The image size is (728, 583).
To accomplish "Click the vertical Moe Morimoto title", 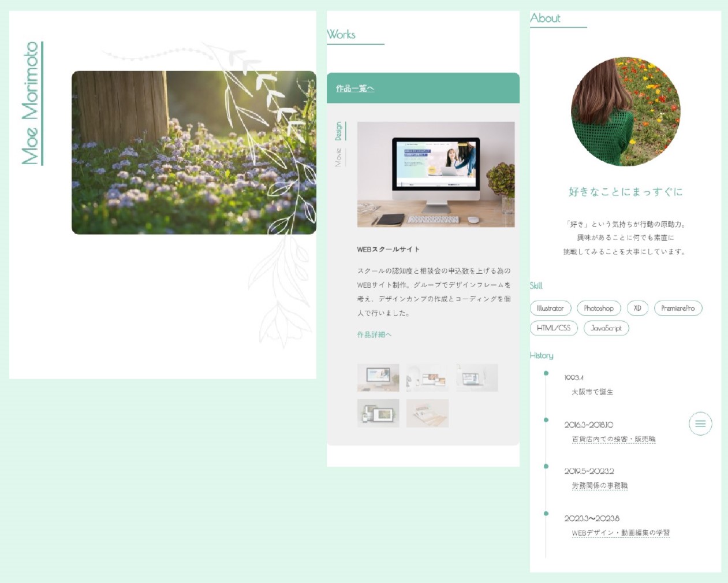I will (31, 103).
